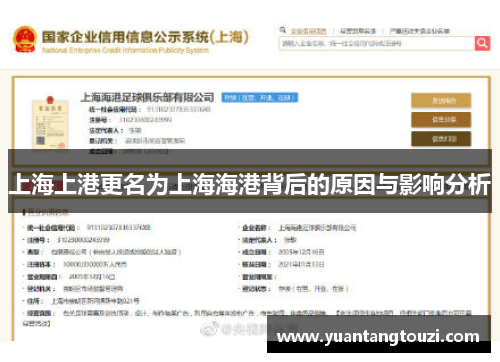The image size is (500, 362).
Task: Click the light gold 发送报告 button
Action: [441, 101]
